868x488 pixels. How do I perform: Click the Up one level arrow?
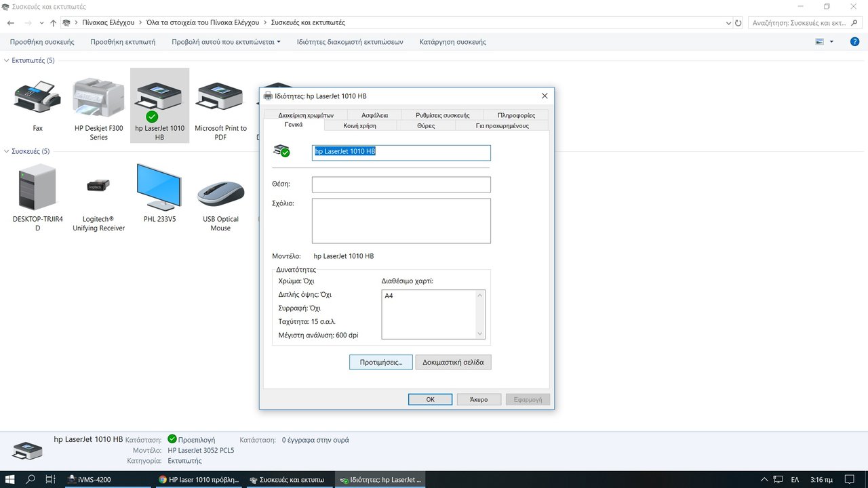pyautogui.click(x=53, y=22)
